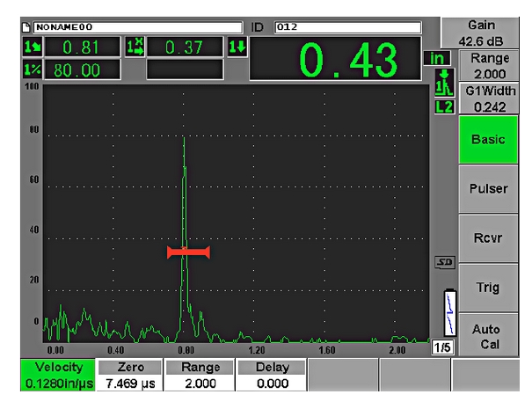Viewport: 532px width, 409px height.
Task: Click the gate 1 amplitude percent icon
Action: (x=33, y=69)
